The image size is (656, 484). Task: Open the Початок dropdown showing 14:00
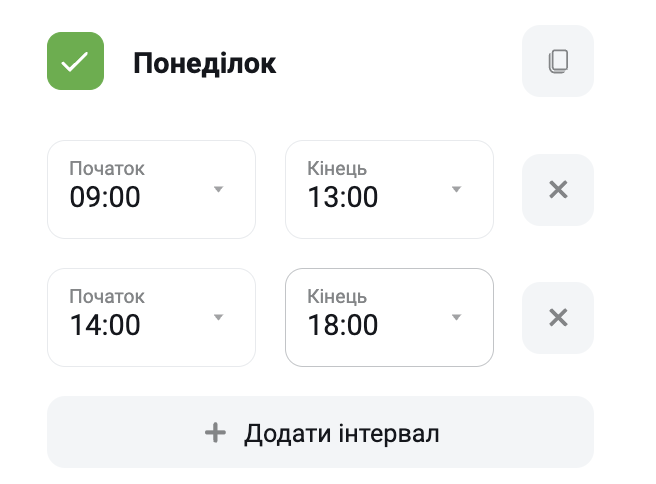[x=151, y=318]
